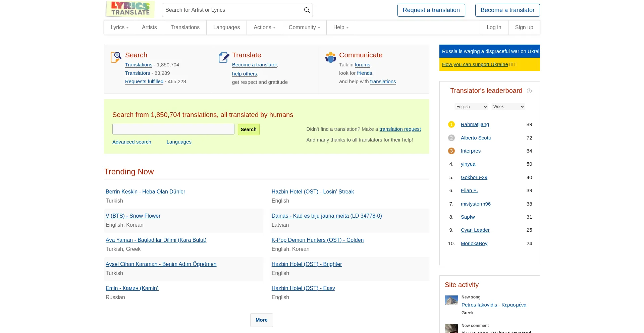This screenshot has width=644, height=333.
Task: Open the Advanced search link
Action: click(131, 142)
